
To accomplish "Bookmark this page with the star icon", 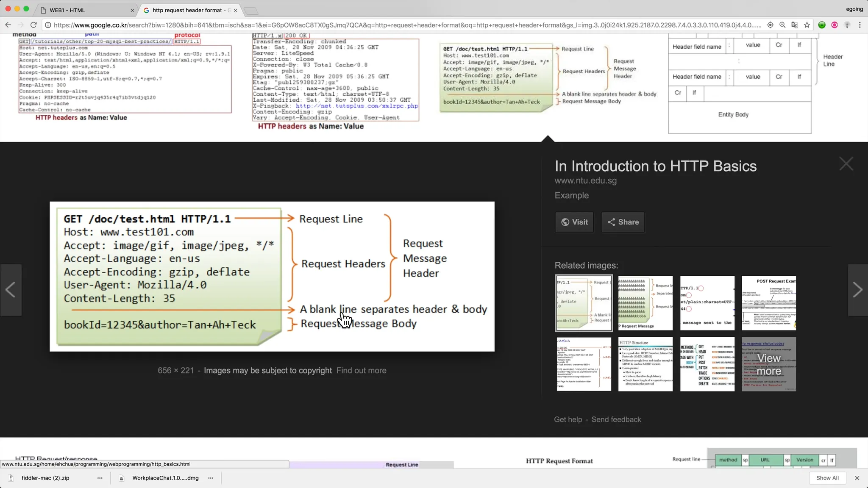I will (x=807, y=25).
